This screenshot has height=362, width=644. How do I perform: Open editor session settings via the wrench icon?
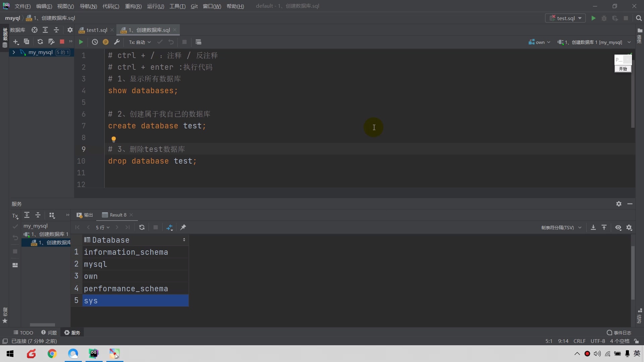117,42
